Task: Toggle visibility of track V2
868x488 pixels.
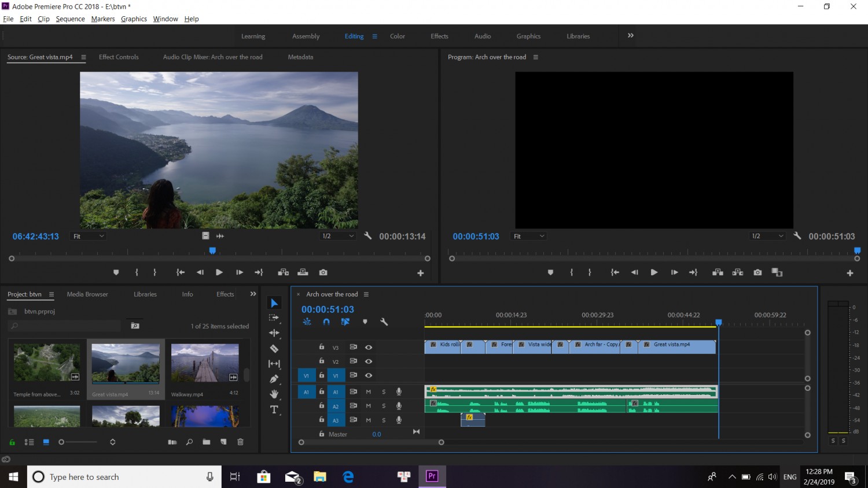Action: [x=369, y=361]
